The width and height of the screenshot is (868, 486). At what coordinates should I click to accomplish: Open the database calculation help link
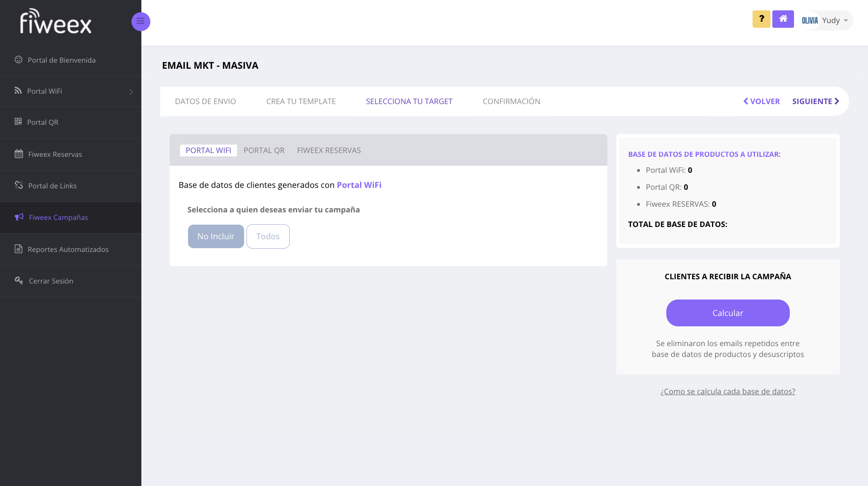point(728,391)
